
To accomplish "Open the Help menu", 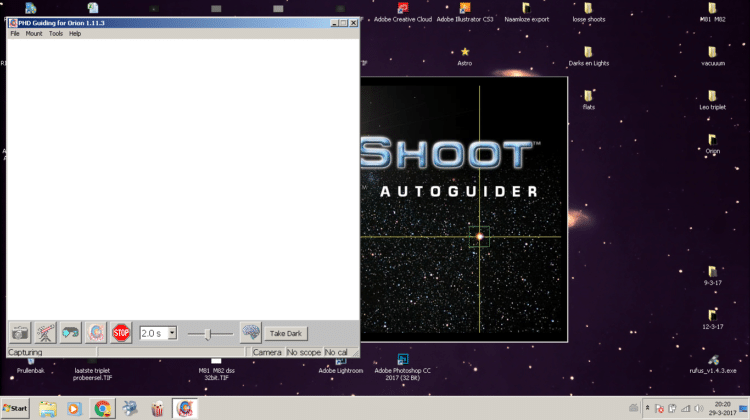I will 75,33.
